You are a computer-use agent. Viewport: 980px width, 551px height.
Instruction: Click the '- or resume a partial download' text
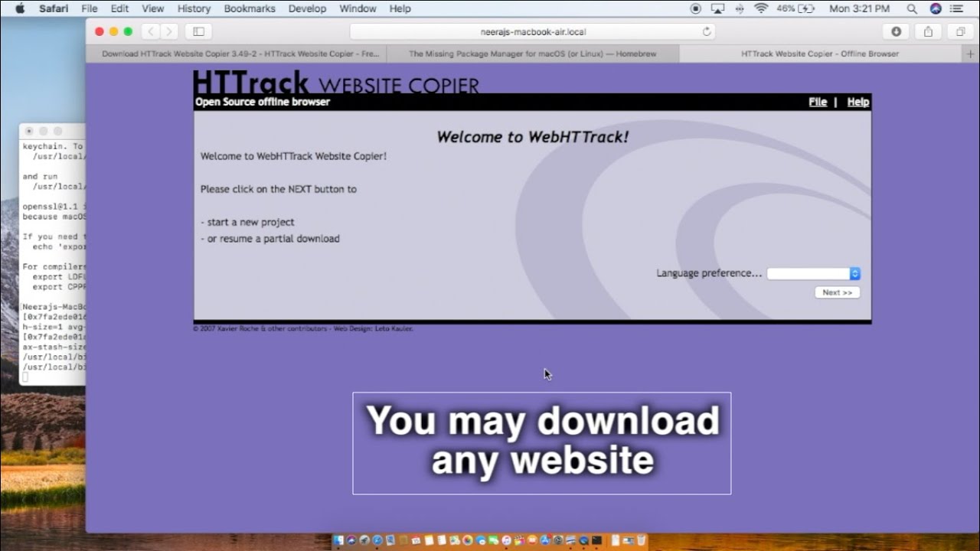269,239
